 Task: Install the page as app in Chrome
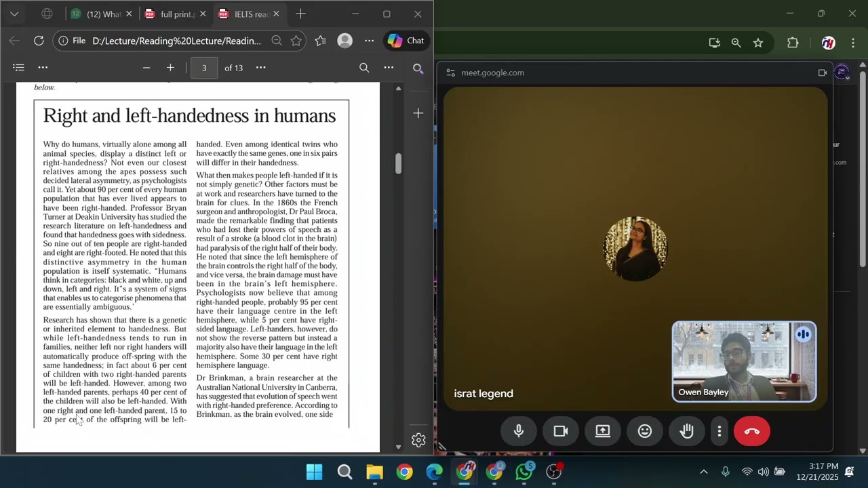click(x=714, y=43)
